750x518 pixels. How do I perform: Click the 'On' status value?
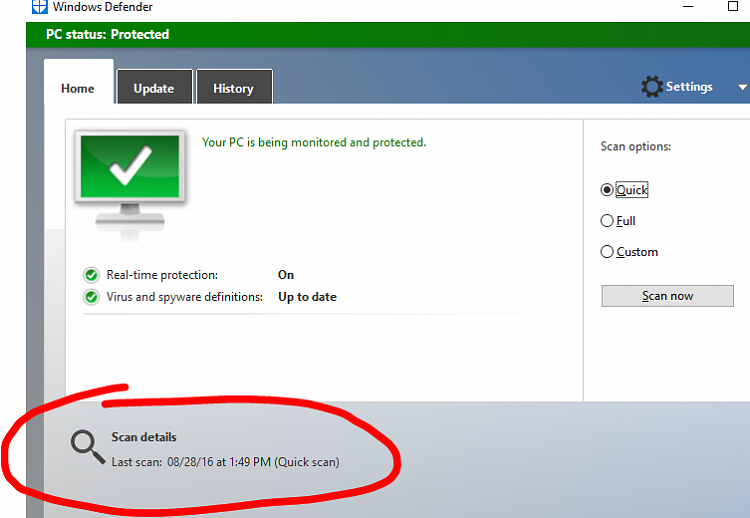click(286, 275)
